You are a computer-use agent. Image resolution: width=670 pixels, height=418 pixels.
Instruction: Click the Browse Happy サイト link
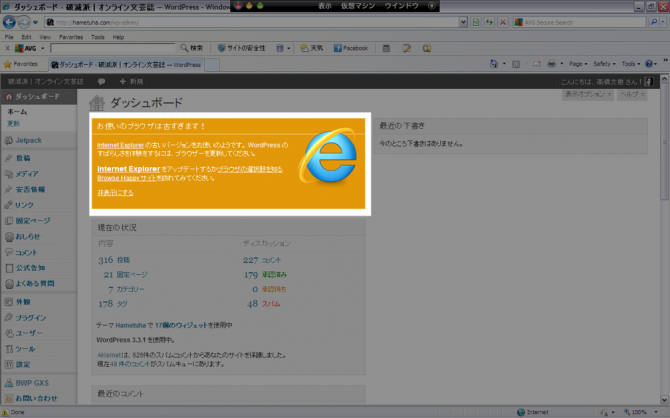[126, 178]
